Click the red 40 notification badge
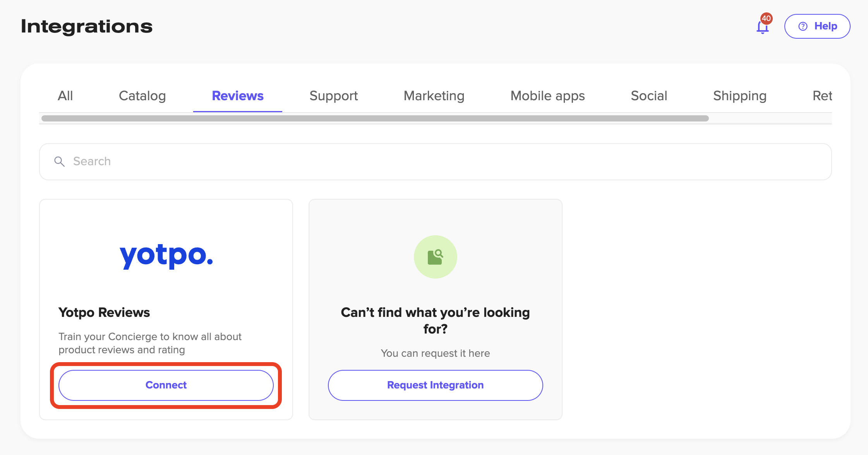 [766, 18]
